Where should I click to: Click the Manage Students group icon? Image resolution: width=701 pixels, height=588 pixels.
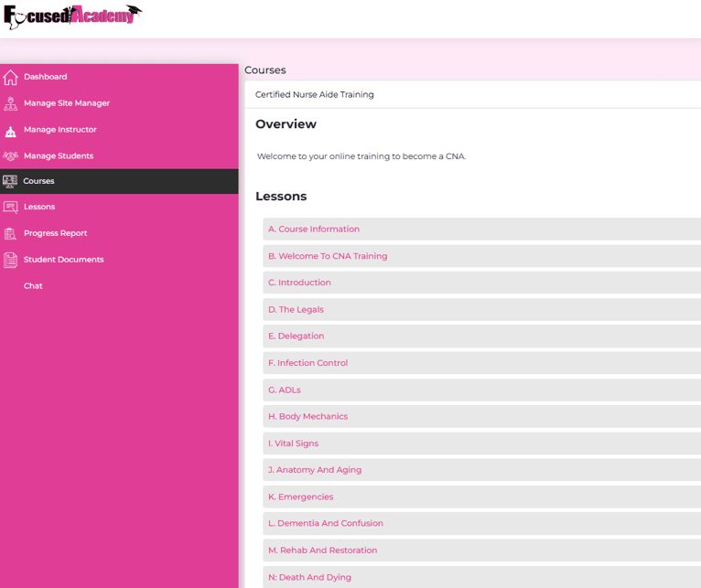10,156
